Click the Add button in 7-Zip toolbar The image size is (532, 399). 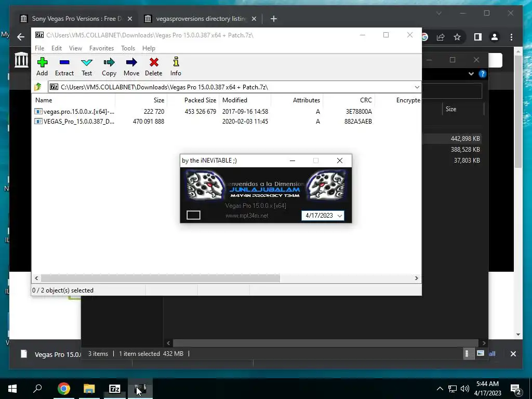42,67
